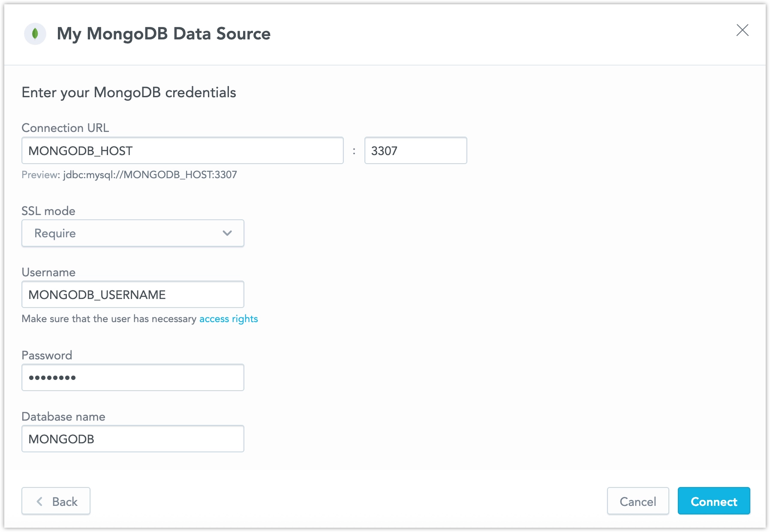Click the Connection URL label
The width and height of the screenshot is (770, 532).
pyautogui.click(x=65, y=127)
